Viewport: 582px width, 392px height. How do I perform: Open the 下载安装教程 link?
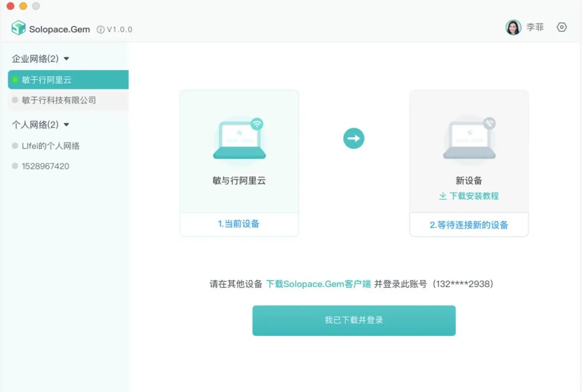click(474, 196)
